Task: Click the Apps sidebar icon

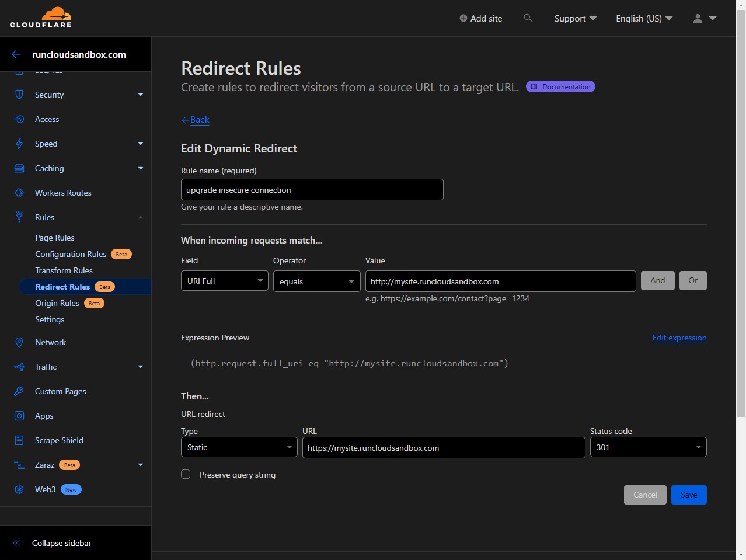Action: [x=19, y=416]
